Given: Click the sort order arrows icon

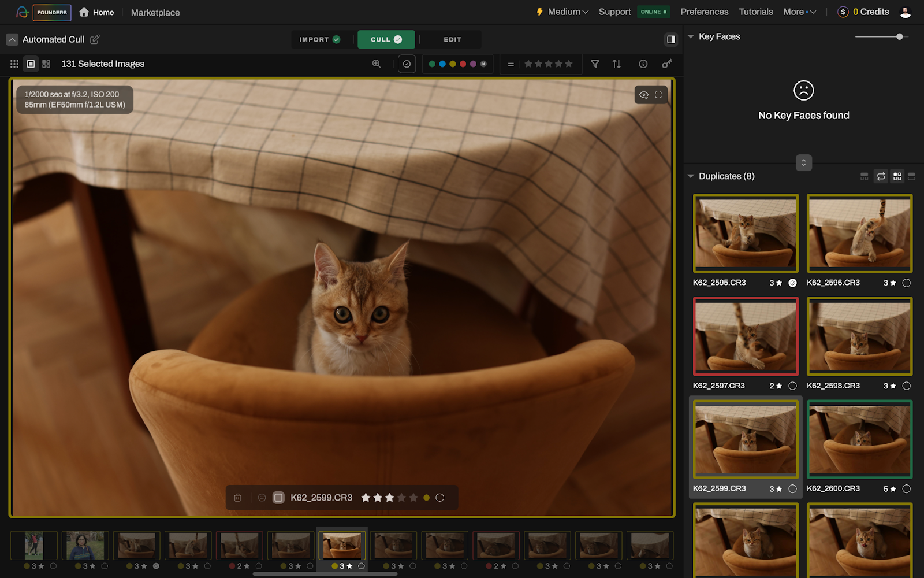Looking at the screenshot, I should [617, 64].
